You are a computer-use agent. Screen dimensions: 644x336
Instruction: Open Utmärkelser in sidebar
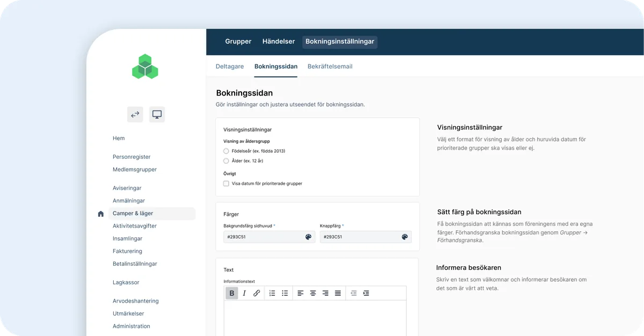(x=128, y=313)
